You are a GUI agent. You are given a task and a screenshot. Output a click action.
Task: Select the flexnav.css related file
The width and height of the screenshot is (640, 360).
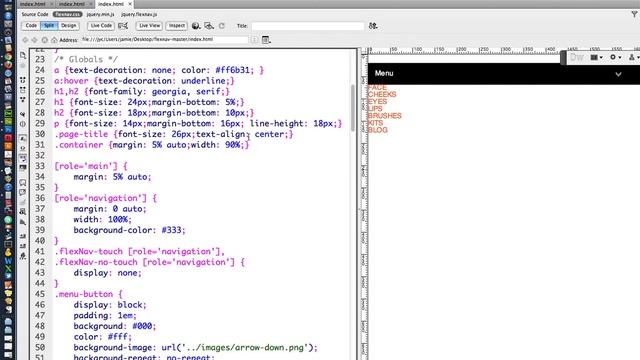67,14
